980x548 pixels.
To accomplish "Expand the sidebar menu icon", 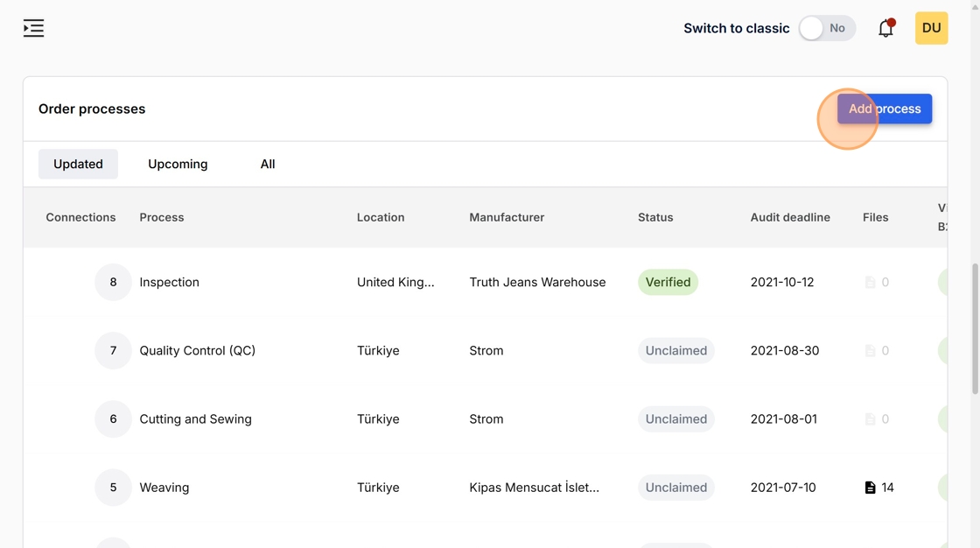I will click(33, 28).
